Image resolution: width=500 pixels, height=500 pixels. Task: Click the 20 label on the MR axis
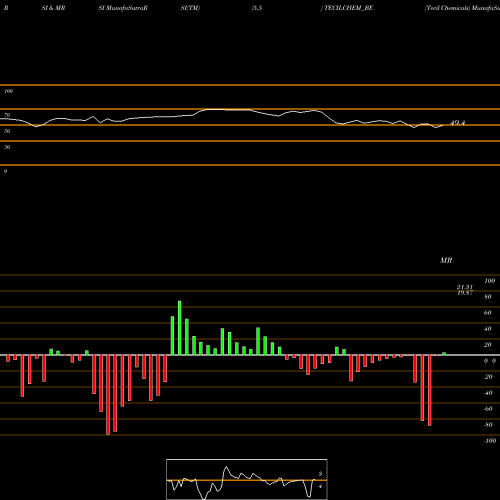487,345
